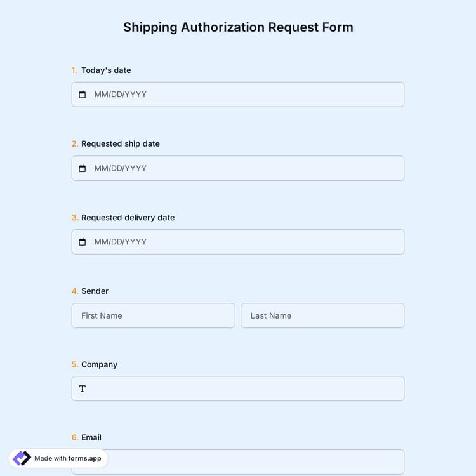
Task: Click the forms.app logo icon
Action: (22, 458)
